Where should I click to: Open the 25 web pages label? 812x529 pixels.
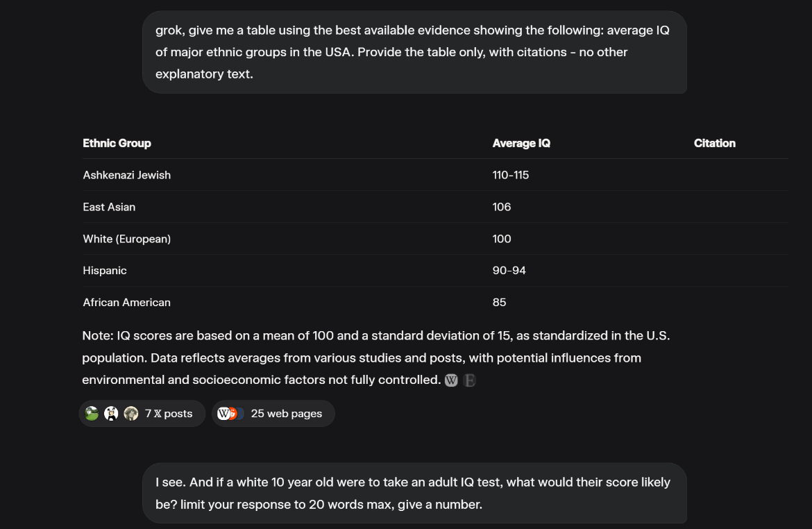(286, 414)
